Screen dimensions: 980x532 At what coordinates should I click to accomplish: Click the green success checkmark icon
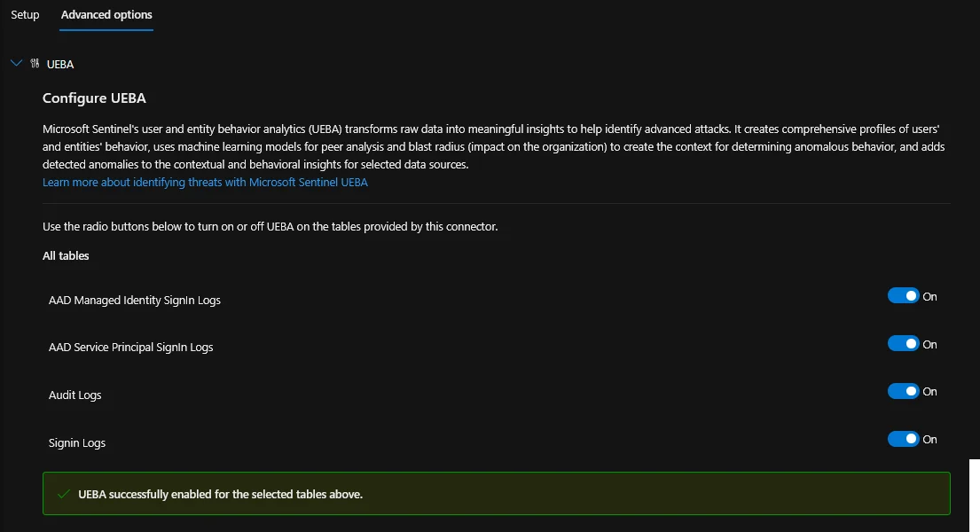click(x=63, y=494)
